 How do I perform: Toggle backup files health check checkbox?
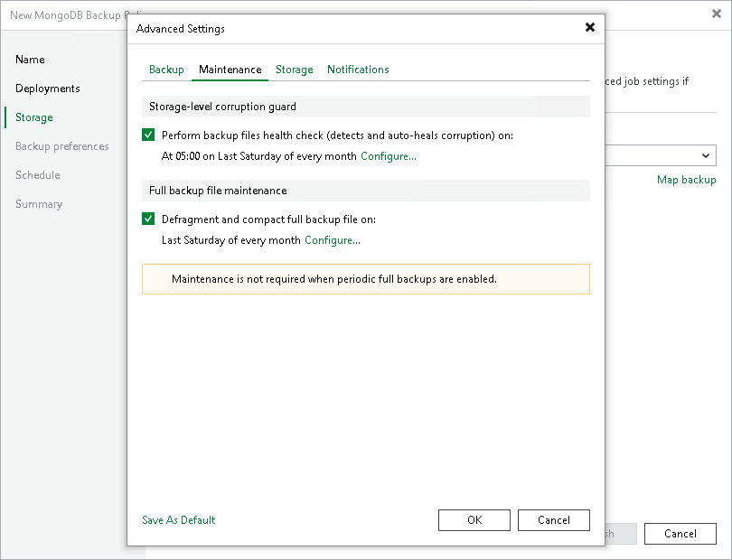coord(148,135)
